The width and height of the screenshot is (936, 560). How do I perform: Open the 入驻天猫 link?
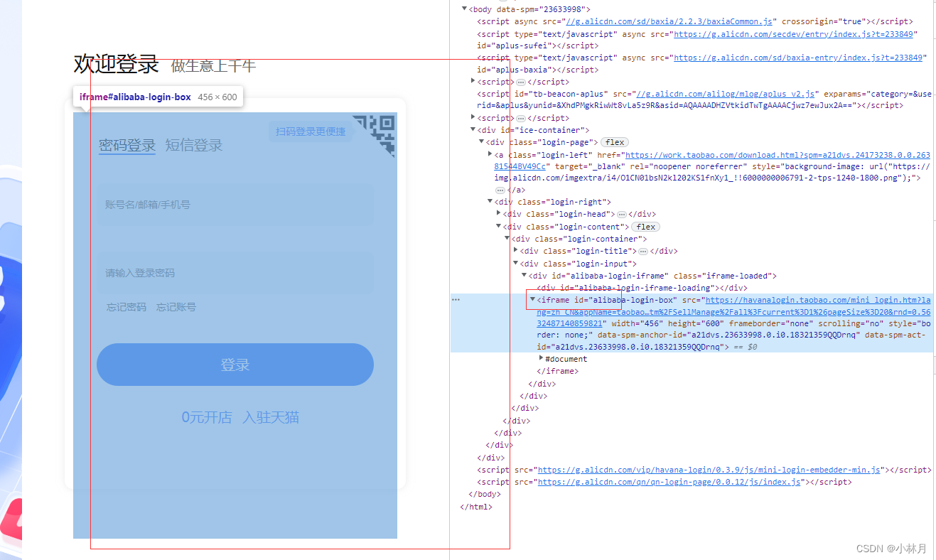click(x=271, y=417)
